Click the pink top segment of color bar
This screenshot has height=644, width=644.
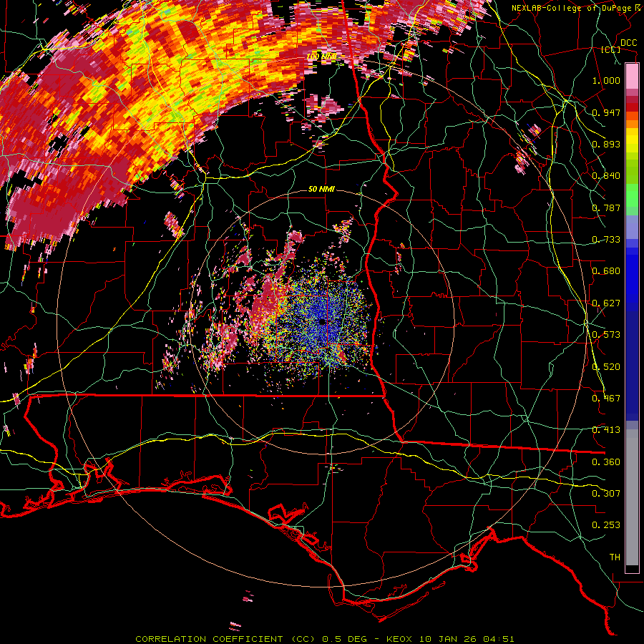632,77
